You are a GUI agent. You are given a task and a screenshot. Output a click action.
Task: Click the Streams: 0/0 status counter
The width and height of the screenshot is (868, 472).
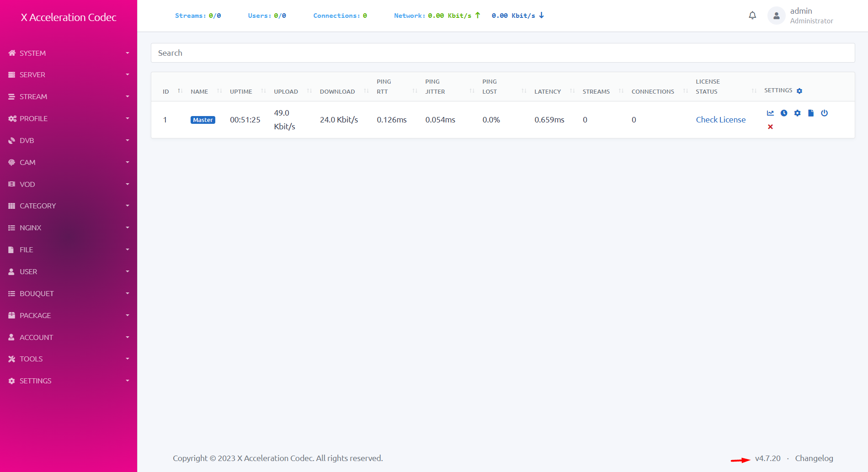[x=198, y=16]
